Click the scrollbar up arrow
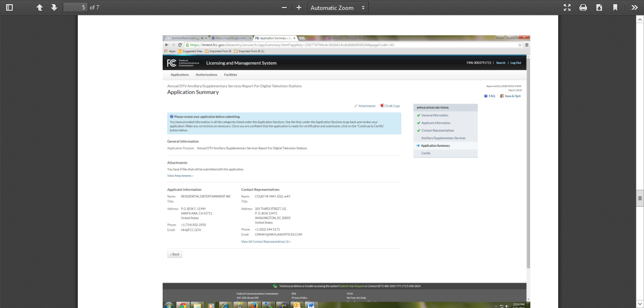This screenshot has width=644, height=308. pos(640,19)
